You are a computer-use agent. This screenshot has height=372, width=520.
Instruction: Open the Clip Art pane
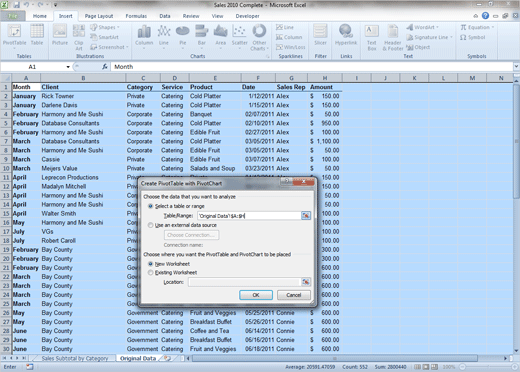point(79,37)
